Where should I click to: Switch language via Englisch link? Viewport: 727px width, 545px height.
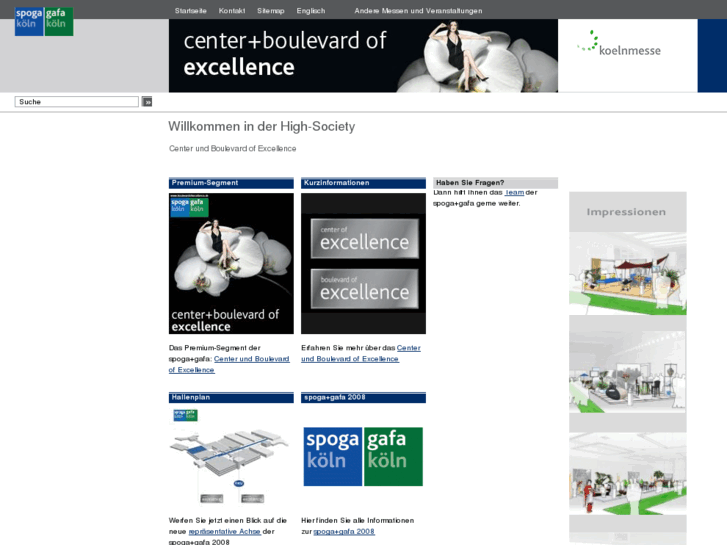pyautogui.click(x=311, y=11)
